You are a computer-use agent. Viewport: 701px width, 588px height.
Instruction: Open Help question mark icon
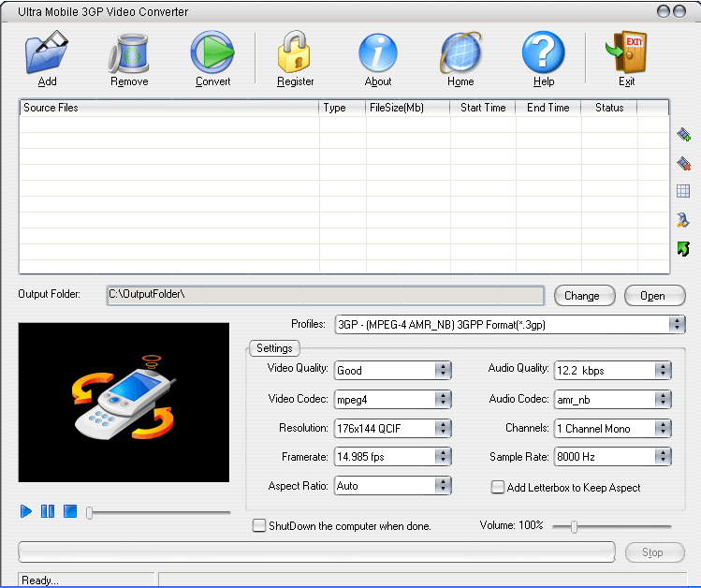coord(543,52)
